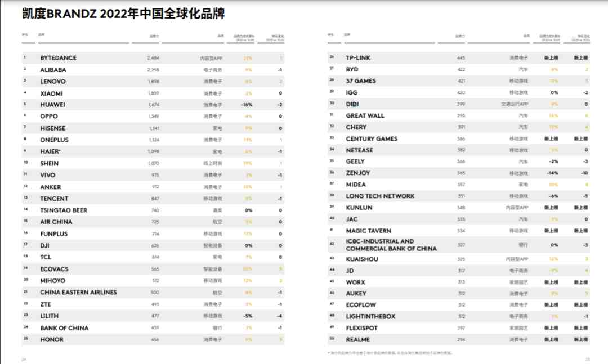608x364 pixels.
Task: Click Tsingtao Beer's 0% change value
Action: 249,210
